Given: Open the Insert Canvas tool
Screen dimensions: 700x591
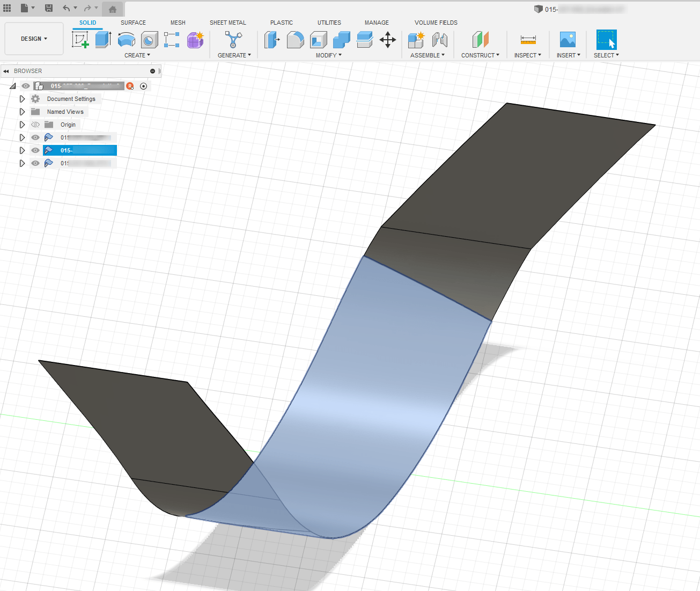Looking at the screenshot, I should pos(568,40).
